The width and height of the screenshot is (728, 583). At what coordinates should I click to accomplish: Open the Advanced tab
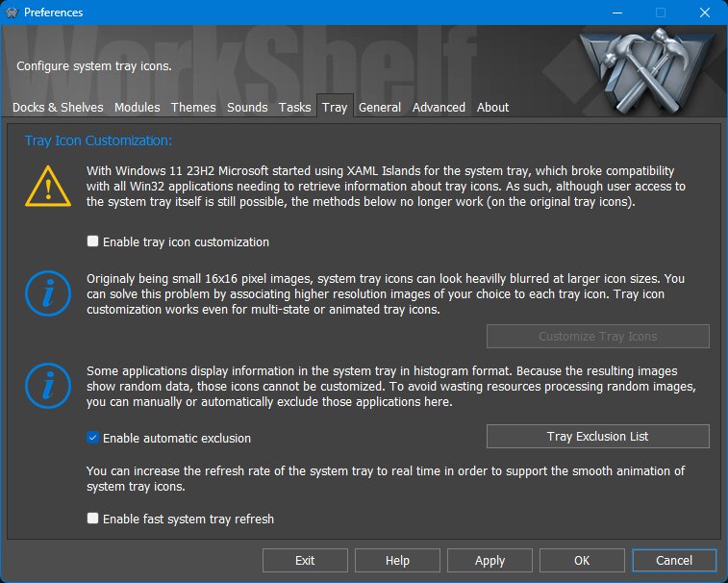pos(439,108)
